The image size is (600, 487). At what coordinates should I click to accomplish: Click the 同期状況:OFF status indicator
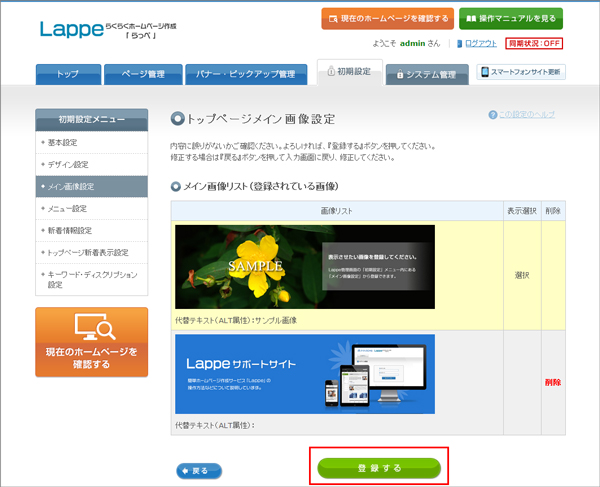coord(535,43)
